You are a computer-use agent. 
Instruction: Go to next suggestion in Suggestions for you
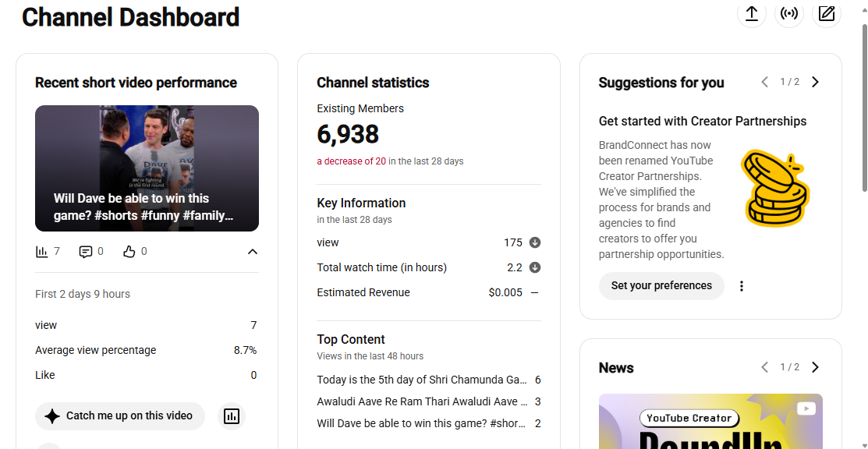coord(815,82)
